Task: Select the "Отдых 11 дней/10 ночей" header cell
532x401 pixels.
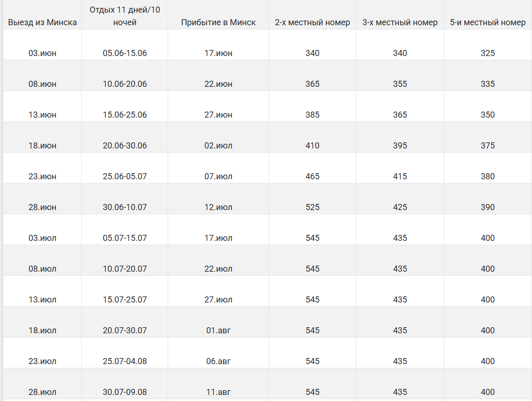Action: [x=125, y=16]
